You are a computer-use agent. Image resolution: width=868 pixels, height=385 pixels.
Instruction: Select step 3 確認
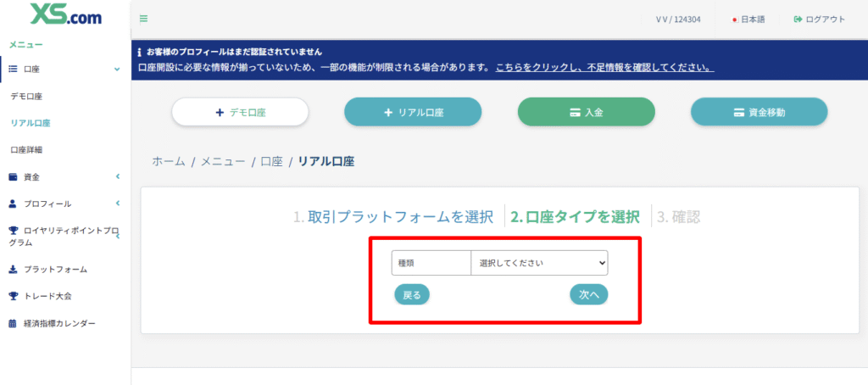(x=679, y=217)
